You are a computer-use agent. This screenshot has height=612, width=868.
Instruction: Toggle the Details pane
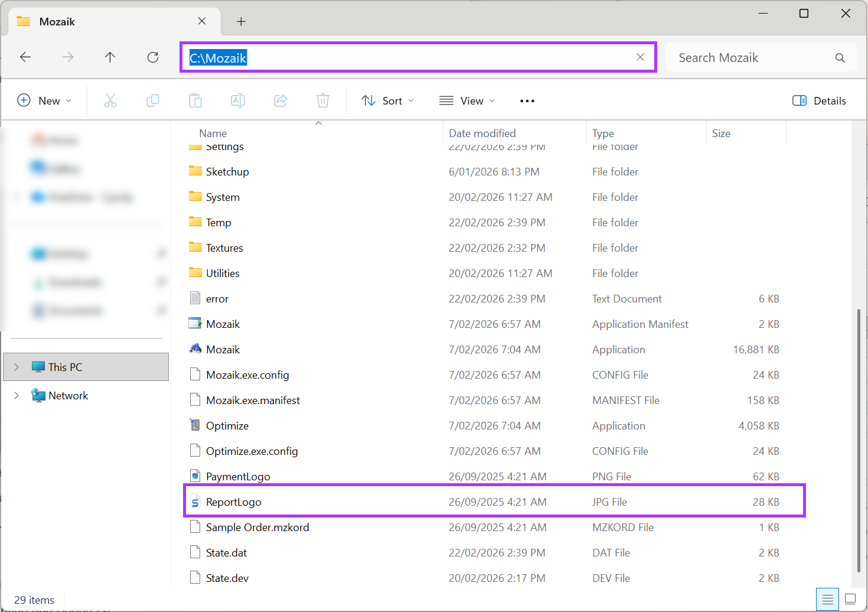820,100
